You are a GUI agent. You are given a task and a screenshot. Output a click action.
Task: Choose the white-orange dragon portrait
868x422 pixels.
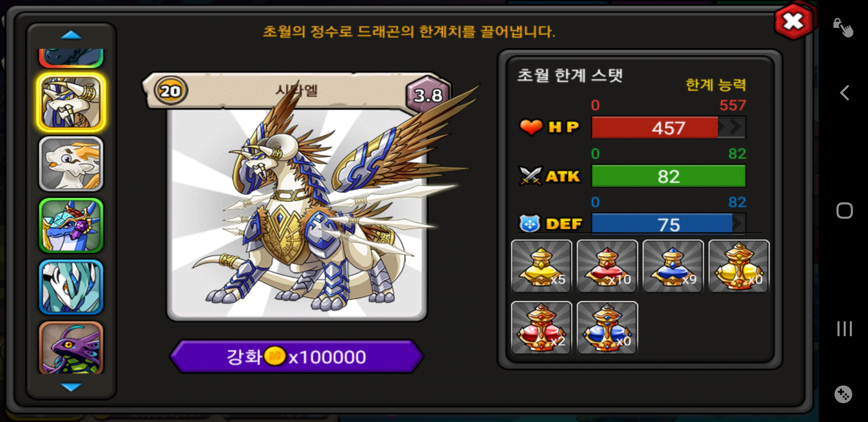pyautogui.click(x=71, y=164)
